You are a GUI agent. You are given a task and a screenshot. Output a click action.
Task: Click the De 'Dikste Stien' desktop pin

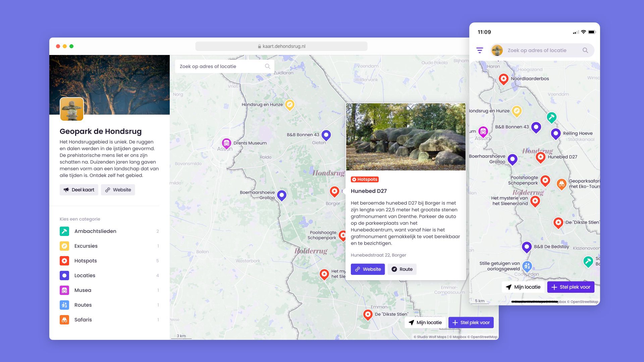coord(368,314)
